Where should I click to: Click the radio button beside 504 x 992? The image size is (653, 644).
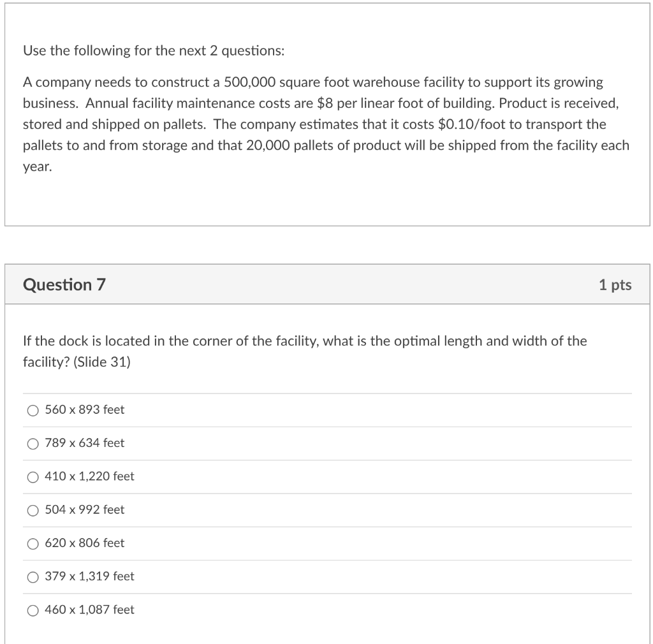33,510
